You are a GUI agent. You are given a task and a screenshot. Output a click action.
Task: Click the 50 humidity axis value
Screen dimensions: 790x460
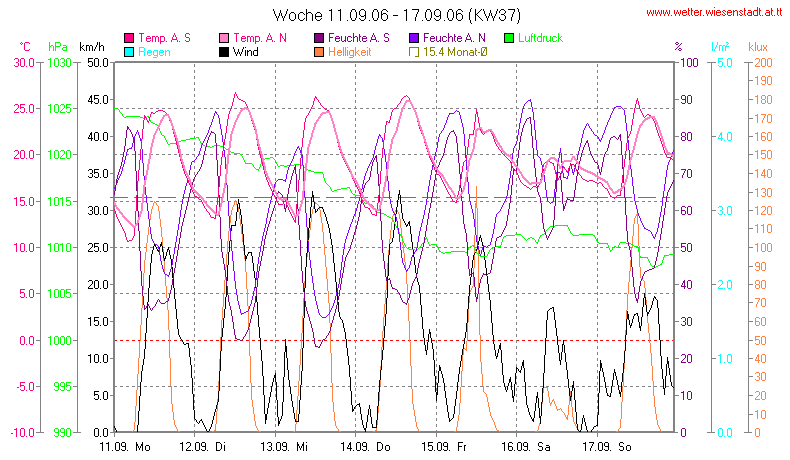[687, 247]
